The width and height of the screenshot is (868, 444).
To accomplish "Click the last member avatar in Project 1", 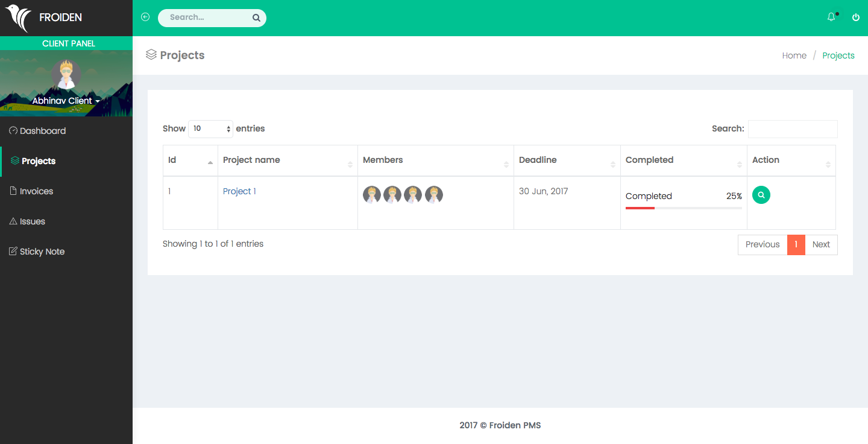I will (434, 194).
